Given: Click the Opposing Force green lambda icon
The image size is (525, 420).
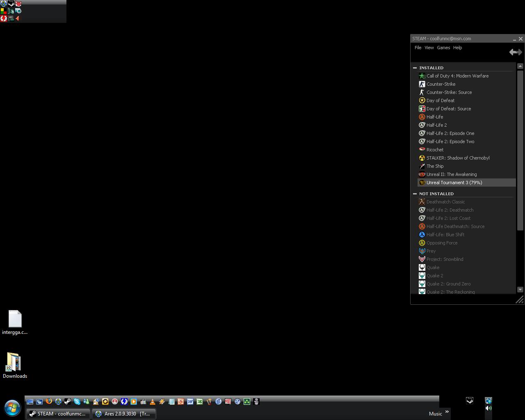Looking at the screenshot, I should click(422, 243).
